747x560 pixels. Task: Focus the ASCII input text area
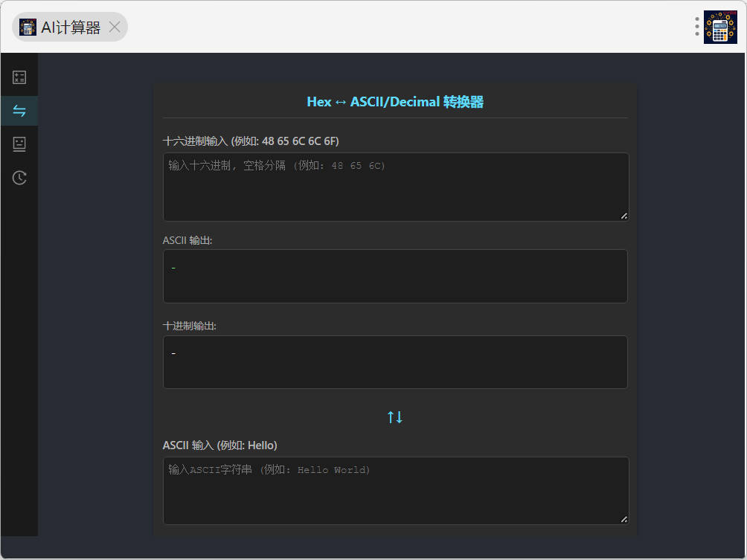coord(395,491)
